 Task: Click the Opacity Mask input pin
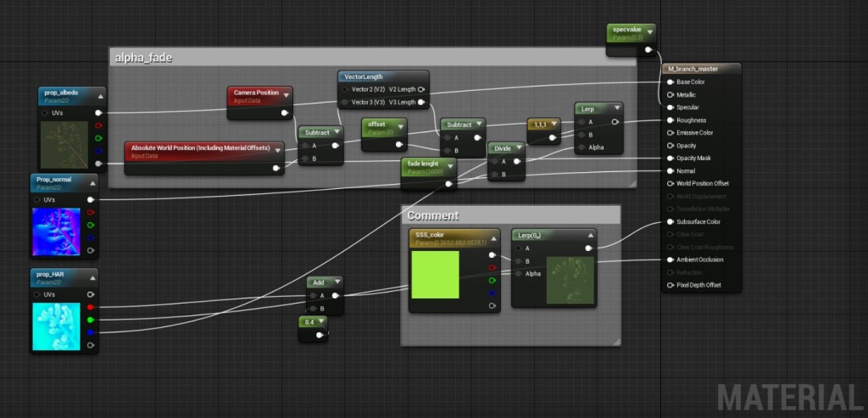670,159
